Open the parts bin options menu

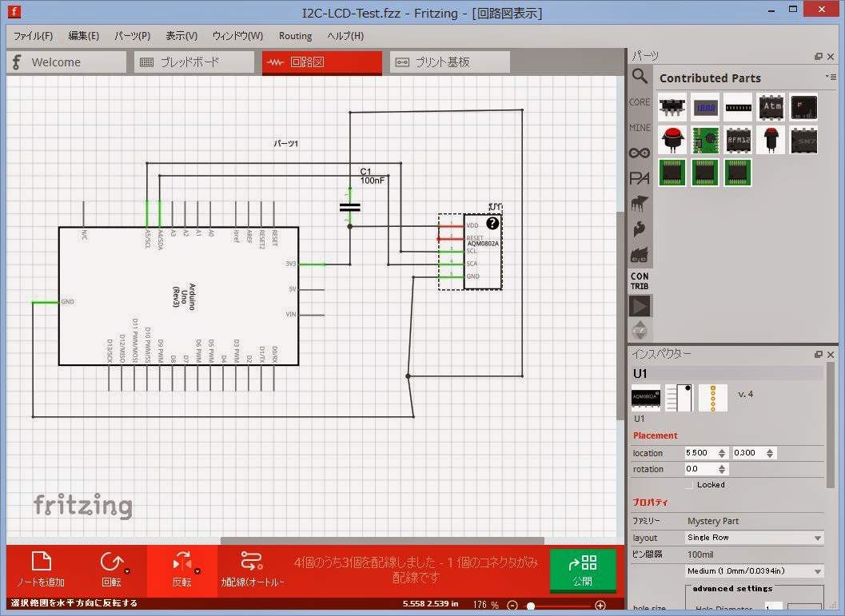(x=831, y=77)
